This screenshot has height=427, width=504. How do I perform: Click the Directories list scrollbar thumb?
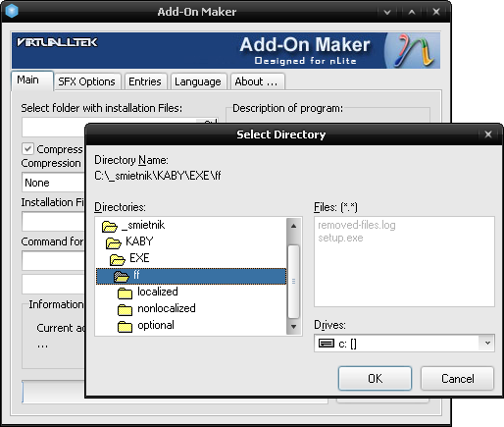(293, 282)
